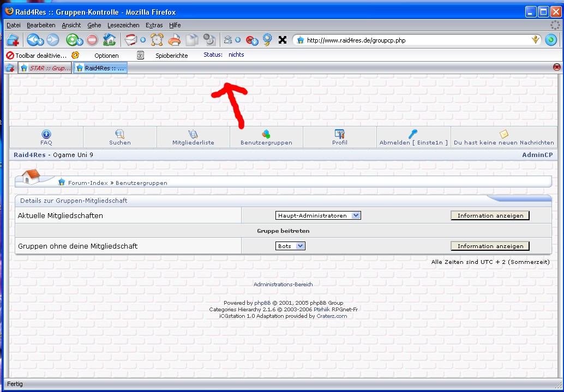Viewport: 564px width, 392px height.
Task: Open the Administrations-Bereich link
Action: pyautogui.click(x=283, y=284)
